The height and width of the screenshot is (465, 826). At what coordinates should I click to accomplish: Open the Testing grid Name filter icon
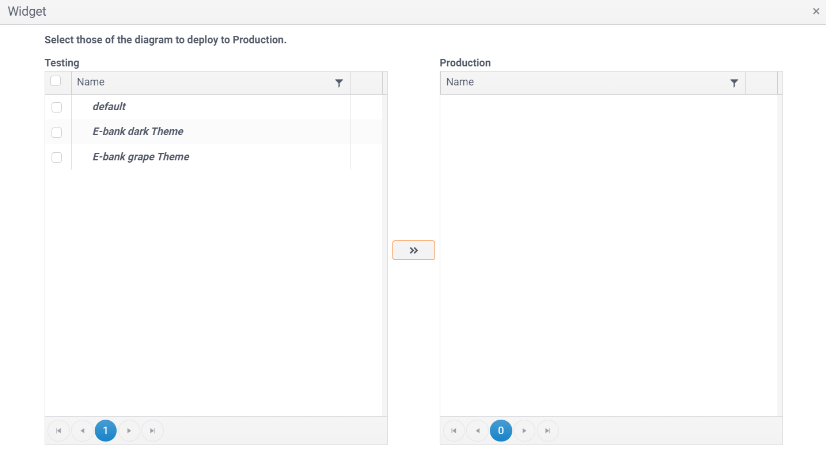click(x=339, y=83)
